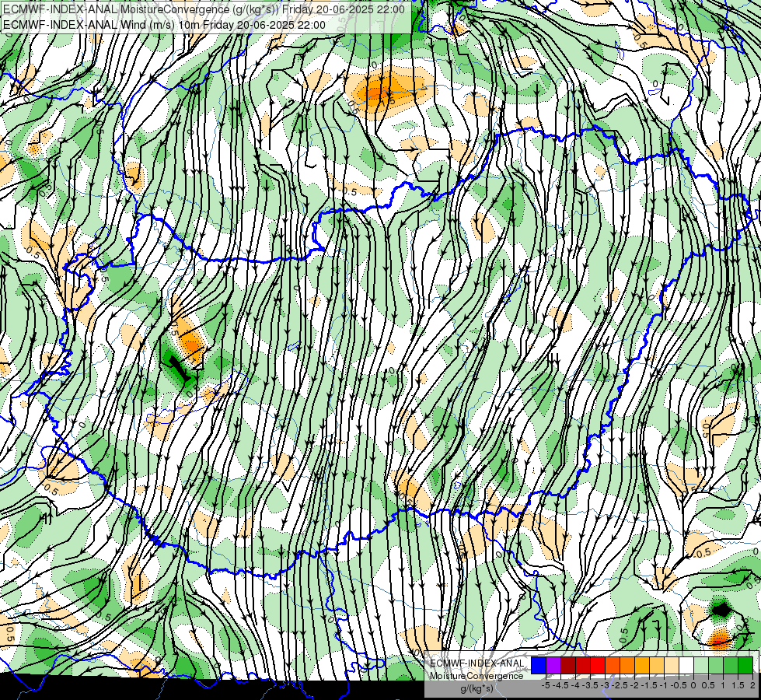Screen dimensions: 761x700
Task: Select the dark maroon legend swatch
Action: (568, 665)
